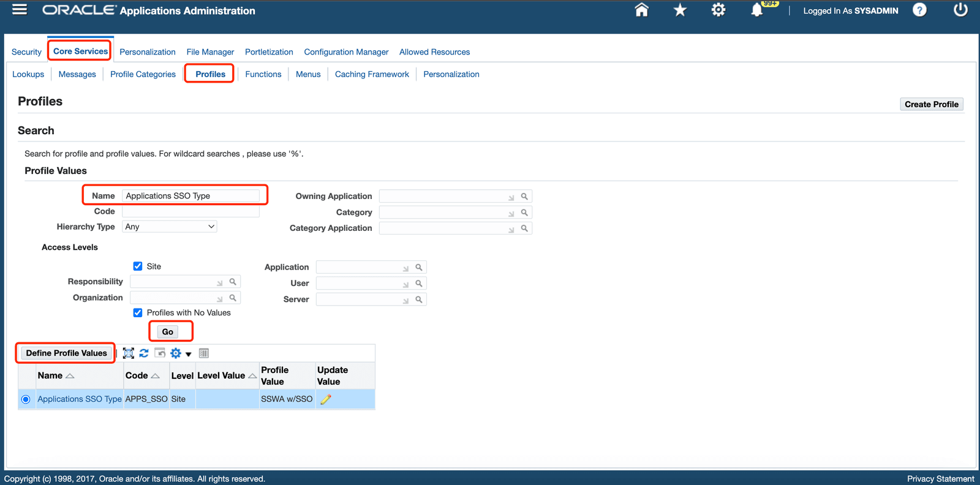
Task: Open the hamburger navigation menu
Action: [20, 10]
